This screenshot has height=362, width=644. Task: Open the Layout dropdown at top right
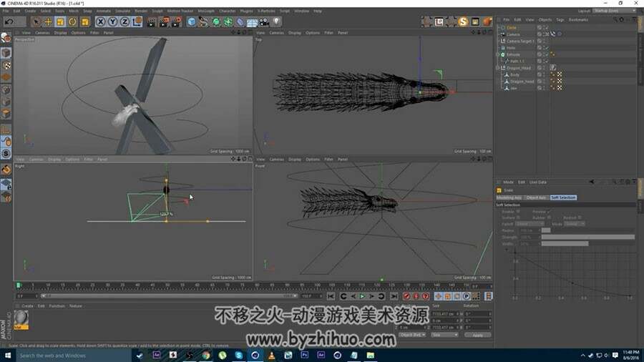[615, 11]
